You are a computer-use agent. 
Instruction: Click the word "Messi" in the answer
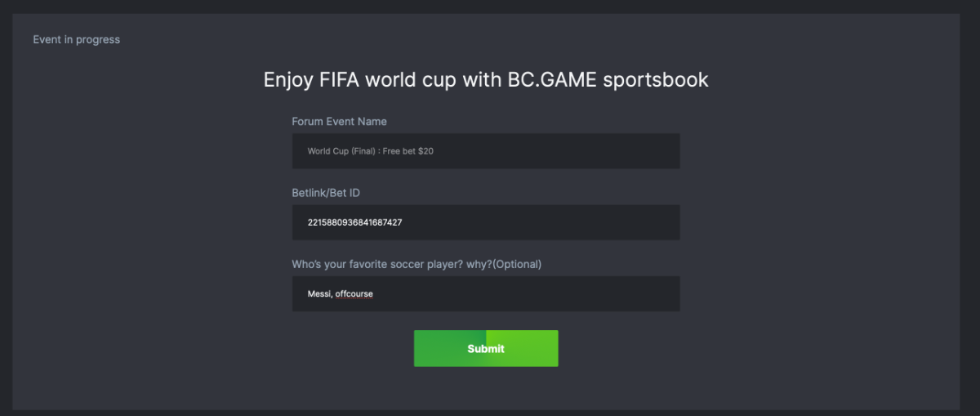(x=319, y=293)
